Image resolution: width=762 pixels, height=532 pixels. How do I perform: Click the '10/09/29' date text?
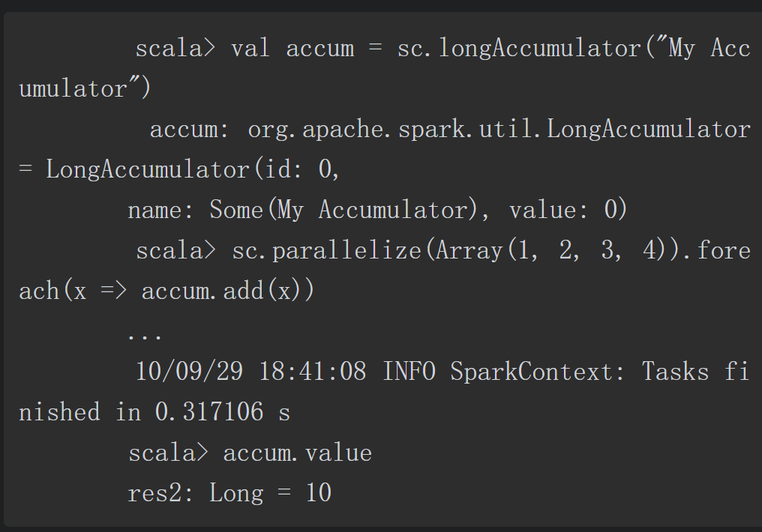click(189, 372)
